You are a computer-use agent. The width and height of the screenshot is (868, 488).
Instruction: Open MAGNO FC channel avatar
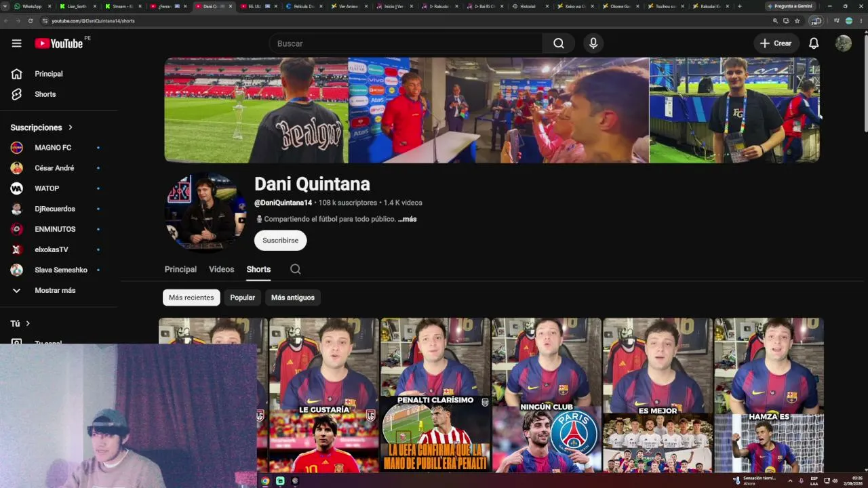[17, 148]
